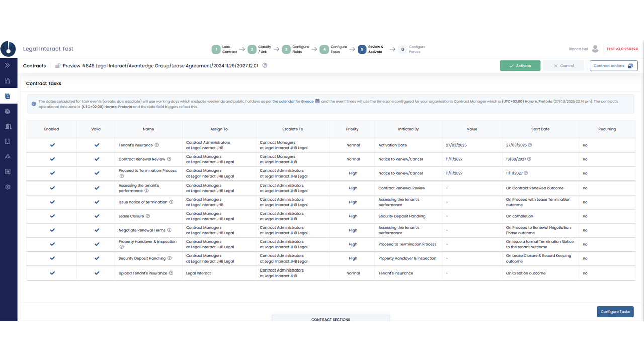
Task: Click the Priority column header
Action: (x=352, y=129)
